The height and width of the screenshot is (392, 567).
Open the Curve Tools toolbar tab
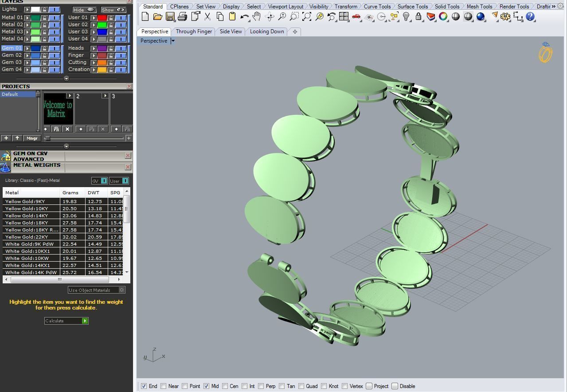click(377, 7)
